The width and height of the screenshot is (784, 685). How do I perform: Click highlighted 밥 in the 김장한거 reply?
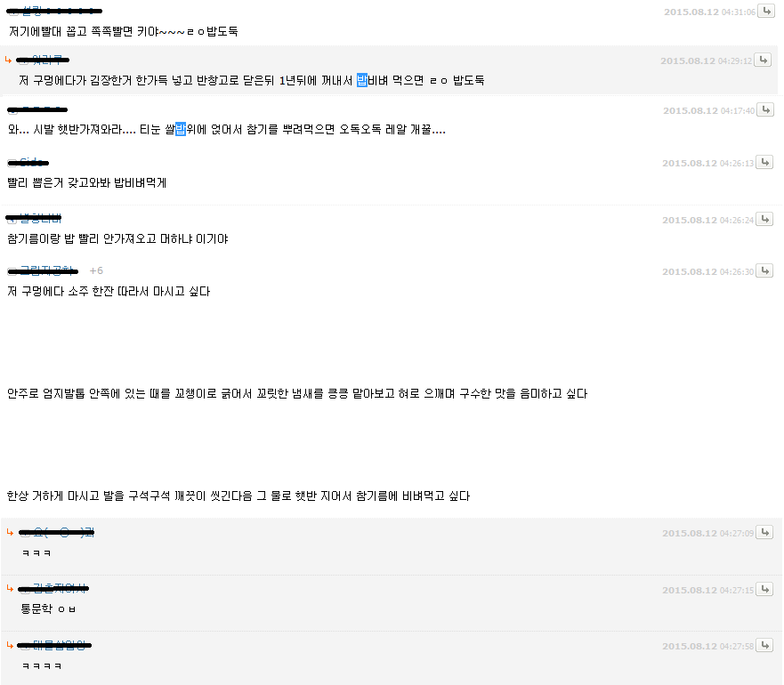point(362,80)
